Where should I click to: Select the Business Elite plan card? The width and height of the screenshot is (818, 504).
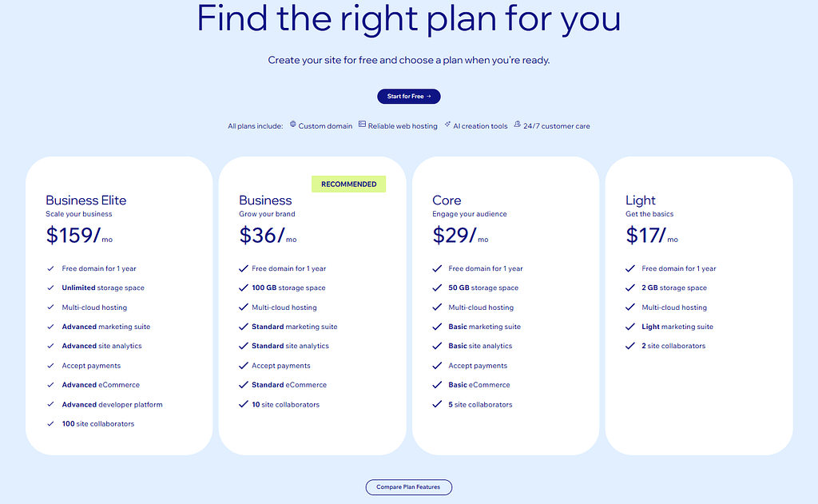(x=119, y=304)
